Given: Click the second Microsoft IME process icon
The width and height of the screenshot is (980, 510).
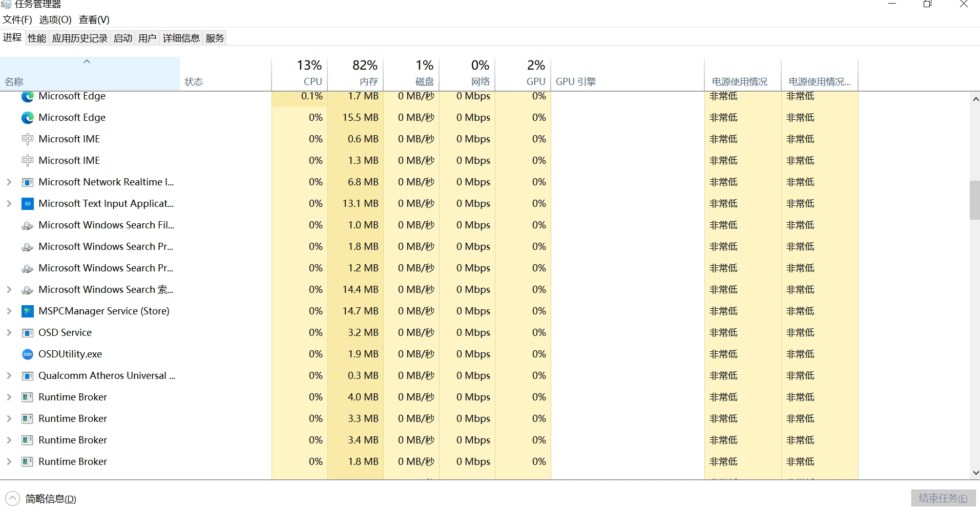Looking at the screenshot, I should 28,161.
